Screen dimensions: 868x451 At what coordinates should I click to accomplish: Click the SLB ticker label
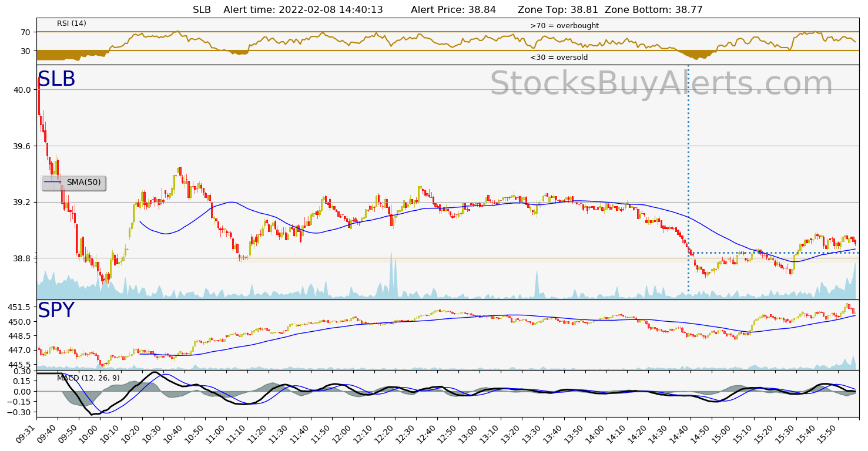pos(56,79)
